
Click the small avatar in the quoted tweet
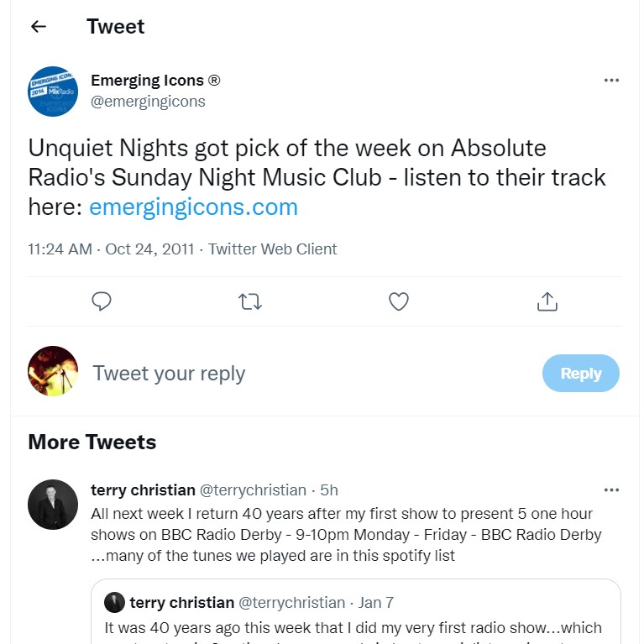(114, 603)
